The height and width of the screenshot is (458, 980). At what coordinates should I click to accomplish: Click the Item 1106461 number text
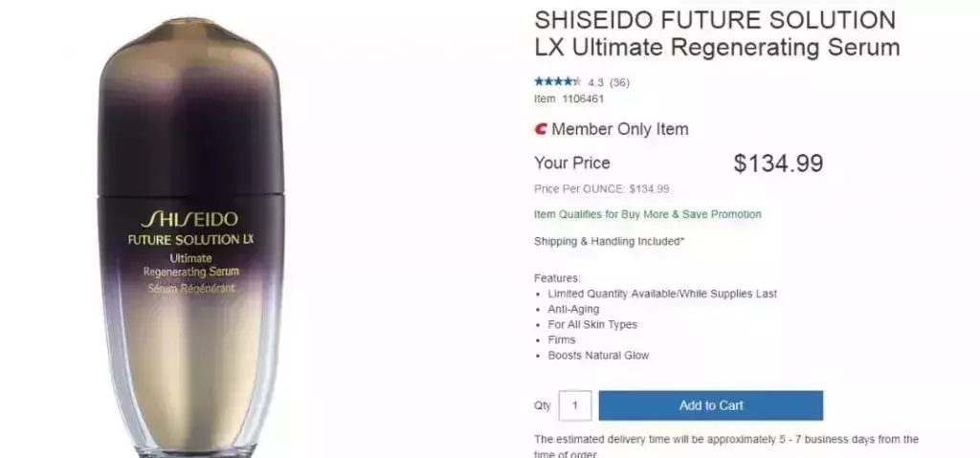[x=568, y=98]
